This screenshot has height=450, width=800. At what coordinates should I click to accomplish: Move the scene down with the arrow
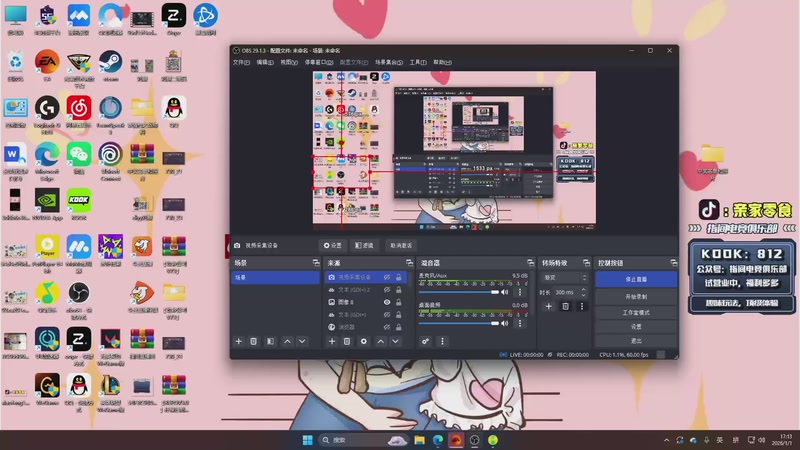302,341
